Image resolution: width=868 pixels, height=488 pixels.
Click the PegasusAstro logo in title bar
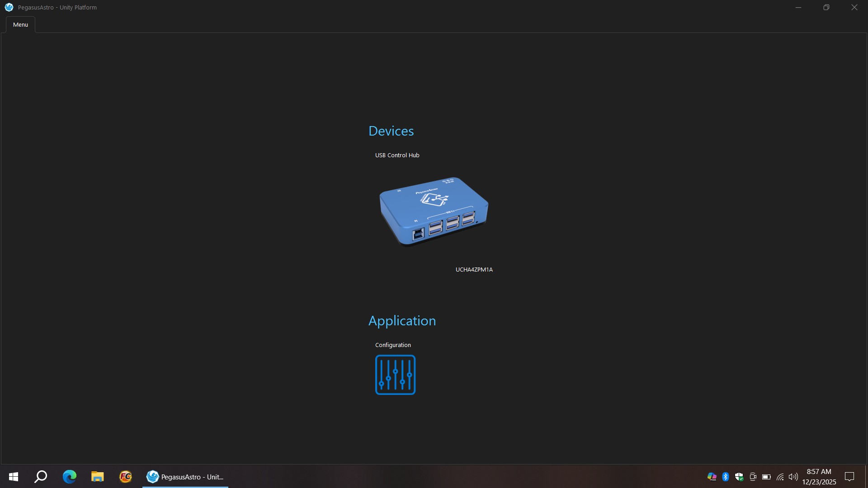click(x=9, y=7)
